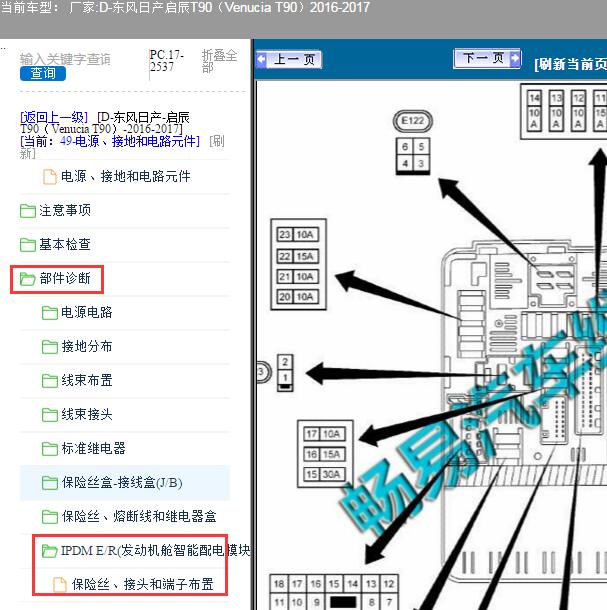Click fuse 22 15A in the diagram
This screenshot has height=610, width=607.
tap(298, 256)
